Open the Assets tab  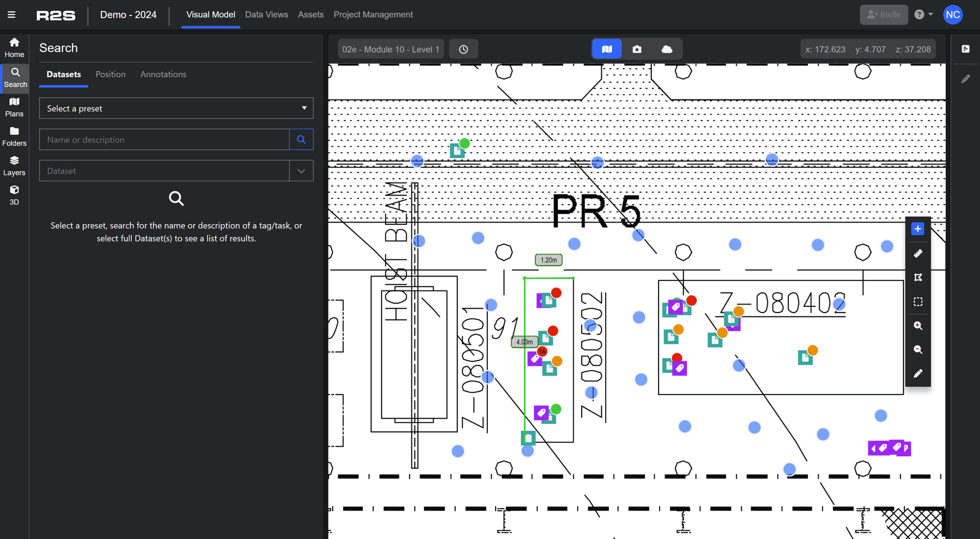tap(311, 14)
